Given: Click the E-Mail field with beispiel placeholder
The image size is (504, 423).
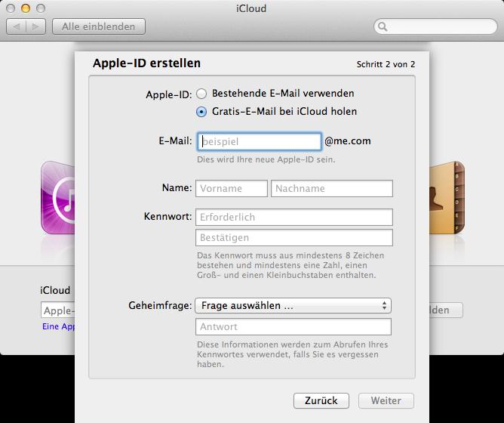Looking at the screenshot, I should tap(259, 141).
